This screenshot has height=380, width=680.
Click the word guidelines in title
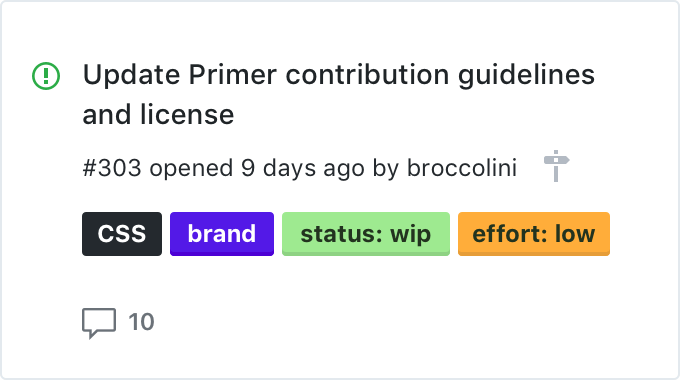click(526, 75)
